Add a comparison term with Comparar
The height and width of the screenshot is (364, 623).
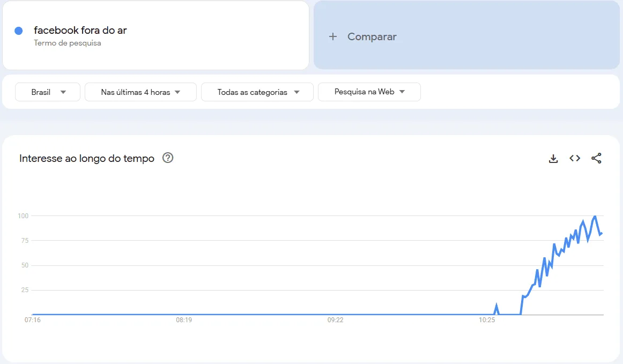click(466, 35)
